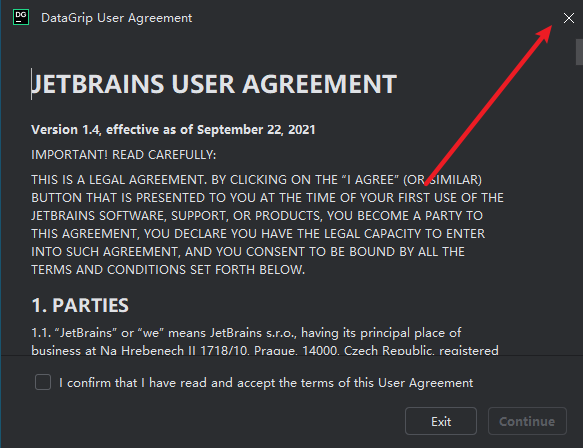
Task: Click the 'DataGrip User Agreement' window title
Action: (x=116, y=18)
